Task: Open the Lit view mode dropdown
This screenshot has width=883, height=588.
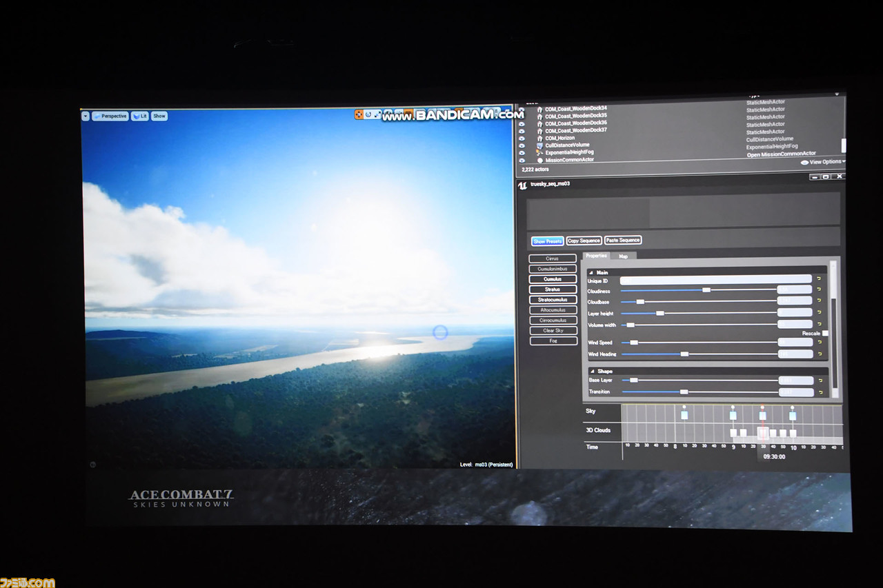Action: (x=140, y=116)
